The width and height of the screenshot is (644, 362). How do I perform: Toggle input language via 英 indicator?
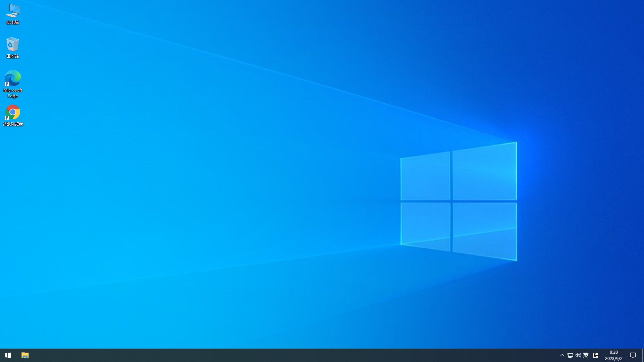(x=586, y=355)
